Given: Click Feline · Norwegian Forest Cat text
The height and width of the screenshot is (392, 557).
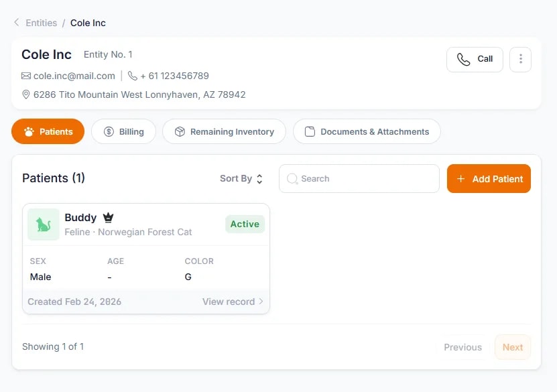Looking at the screenshot, I should 128,233.
